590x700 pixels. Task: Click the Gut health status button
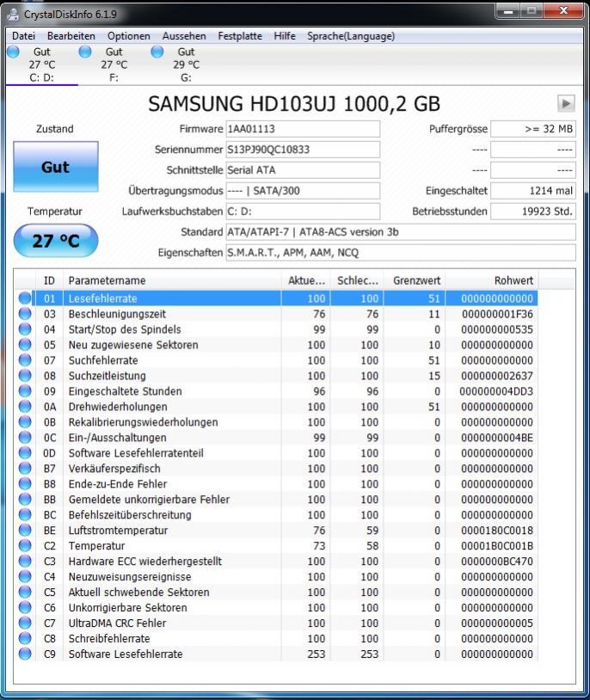point(55,167)
